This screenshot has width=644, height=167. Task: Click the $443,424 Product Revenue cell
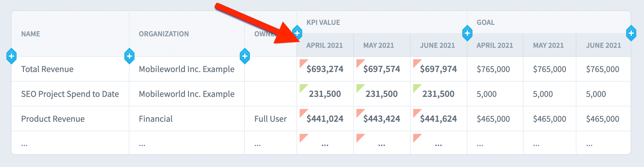pyautogui.click(x=382, y=119)
